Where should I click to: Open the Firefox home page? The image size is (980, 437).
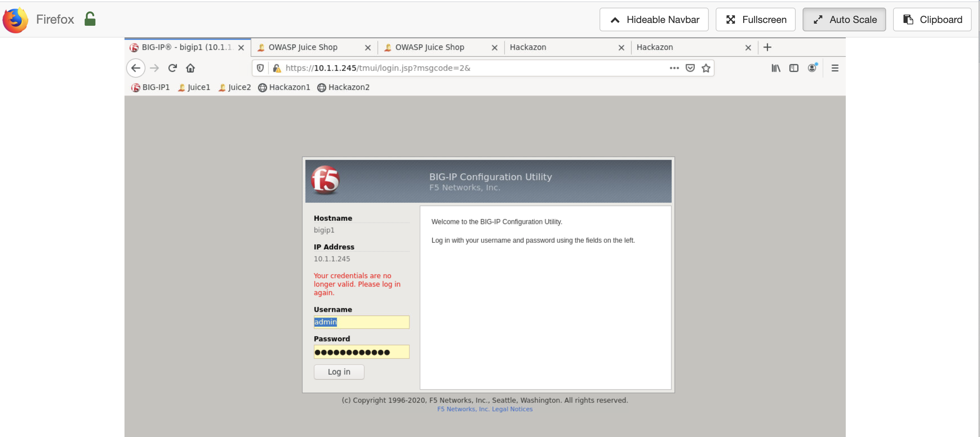pos(190,68)
